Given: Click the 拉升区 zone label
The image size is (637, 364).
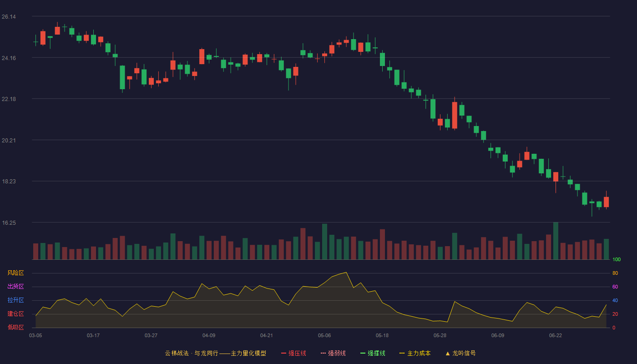Looking at the screenshot, I should click(15, 300).
